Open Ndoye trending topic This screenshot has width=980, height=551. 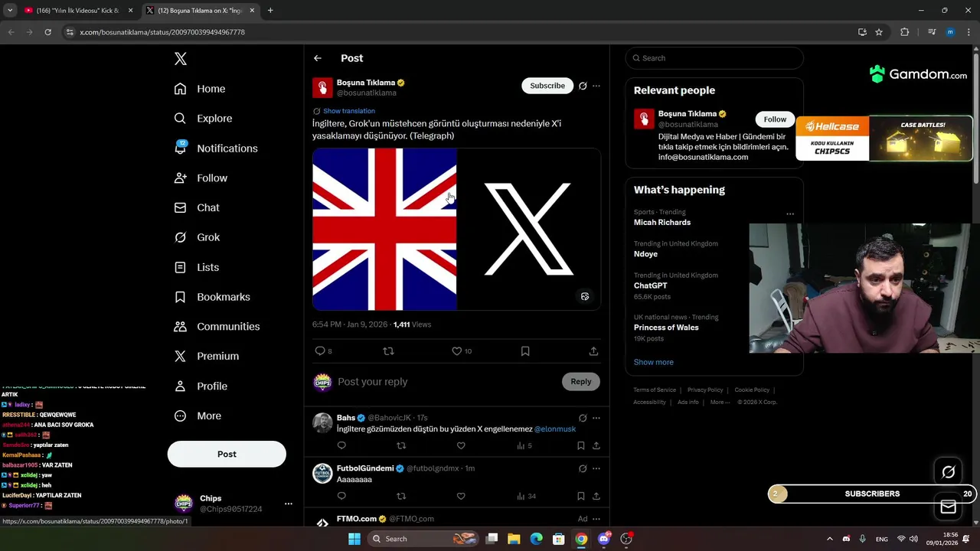[645, 254]
